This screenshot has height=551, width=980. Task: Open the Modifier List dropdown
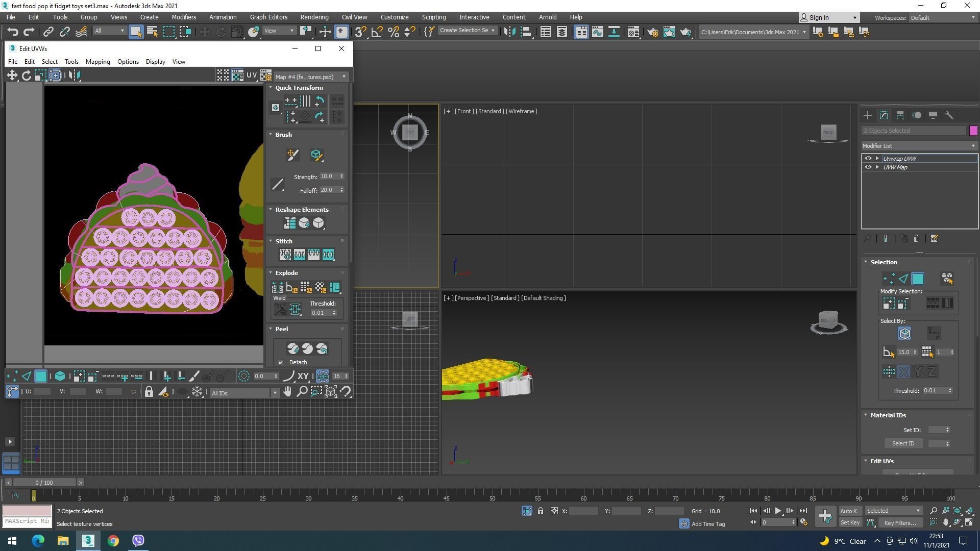click(x=919, y=146)
